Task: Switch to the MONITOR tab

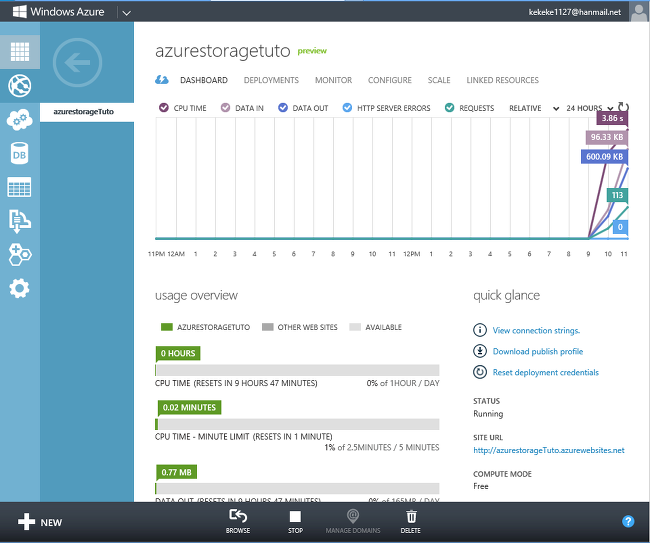Action: pyautogui.click(x=333, y=80)
